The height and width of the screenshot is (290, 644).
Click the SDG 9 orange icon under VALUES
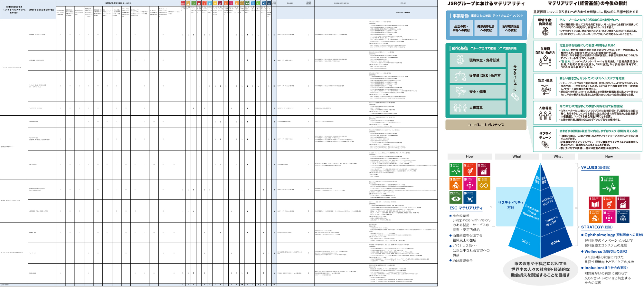595,217
